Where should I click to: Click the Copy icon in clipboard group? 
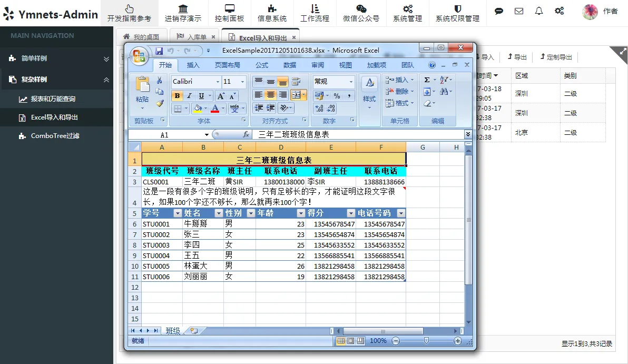(160, 92)
